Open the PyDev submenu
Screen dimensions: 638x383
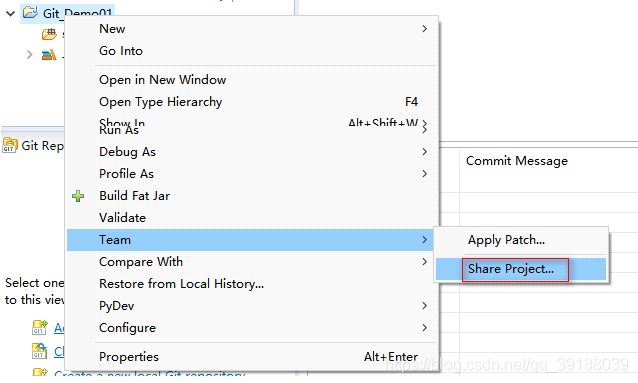pyautogui.click(x=252, y=306)
